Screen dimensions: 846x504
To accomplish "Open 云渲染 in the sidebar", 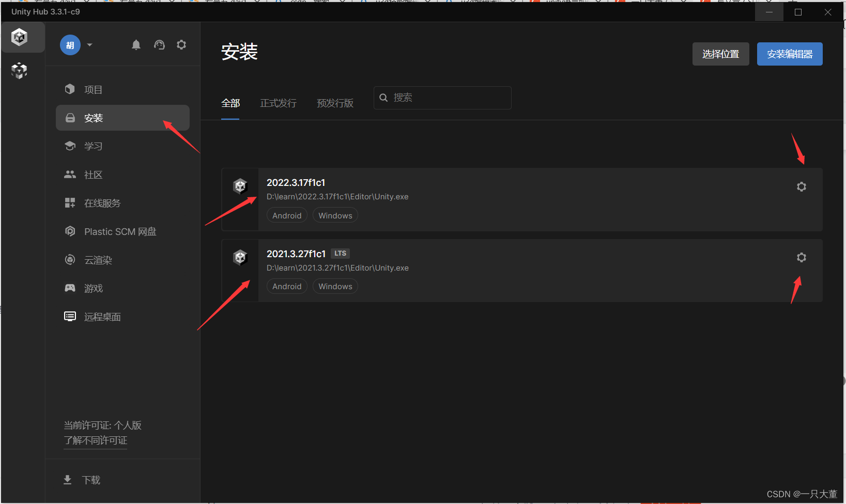I will click(122, 260).
